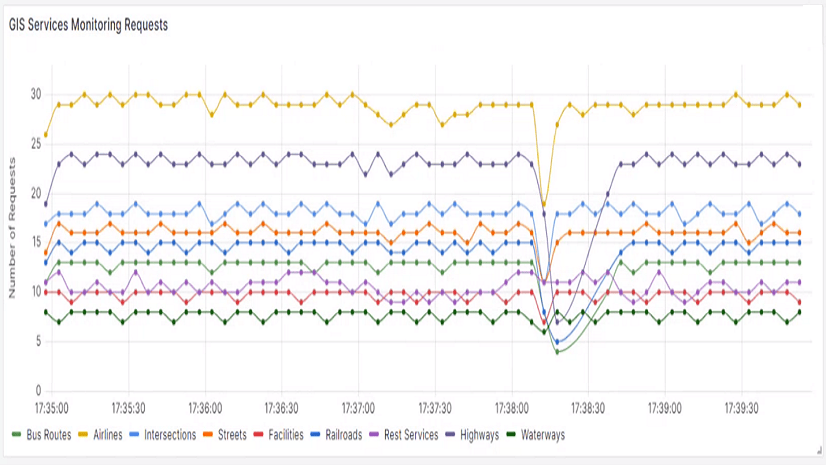This screenshot has width=826, height=465.
Task: Click the yellow Airlines legend color swatch
Action: tap(84, 435)
